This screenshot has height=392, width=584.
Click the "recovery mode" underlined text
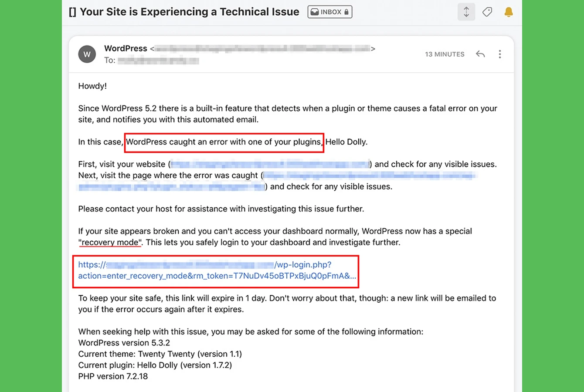click(110, 242)
